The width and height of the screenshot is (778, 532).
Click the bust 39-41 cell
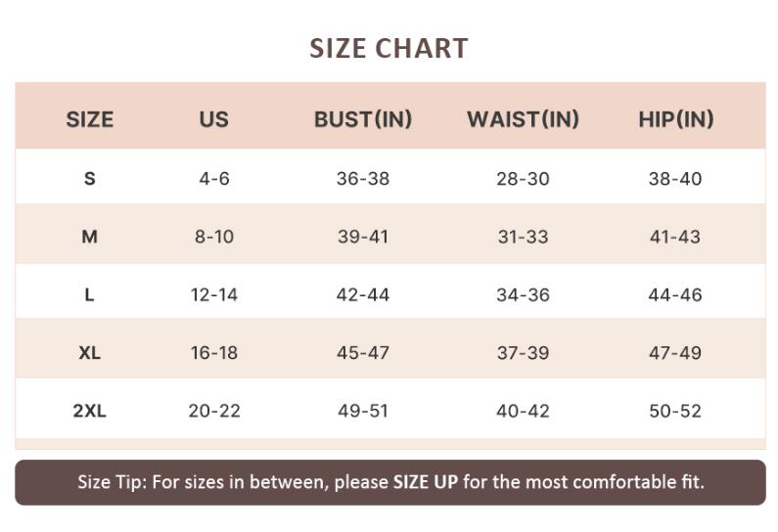click(x=363, y=237)
